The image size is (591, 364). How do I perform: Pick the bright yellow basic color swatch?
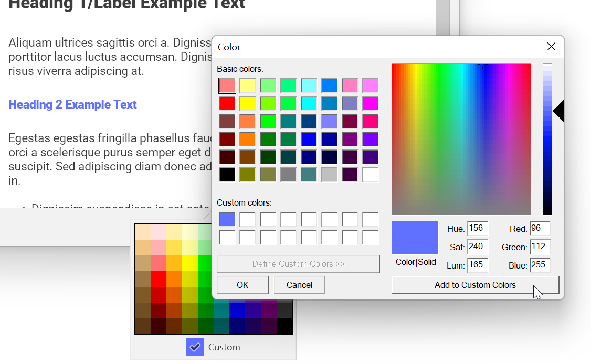(x=247, y=103)
